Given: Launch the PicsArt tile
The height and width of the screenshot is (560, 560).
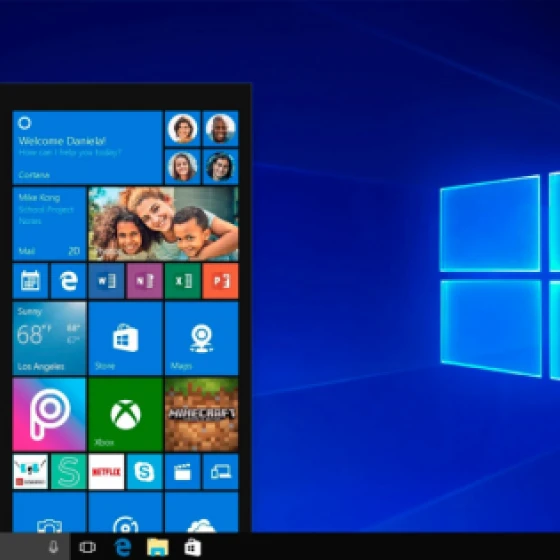Looking at the screenshot, I should (x=49, y=414).
